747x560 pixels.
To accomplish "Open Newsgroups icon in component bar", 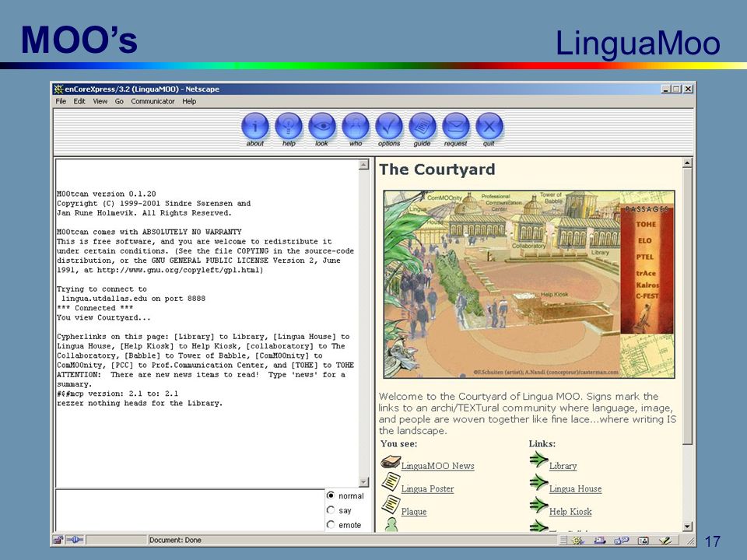I will point(621,541).
